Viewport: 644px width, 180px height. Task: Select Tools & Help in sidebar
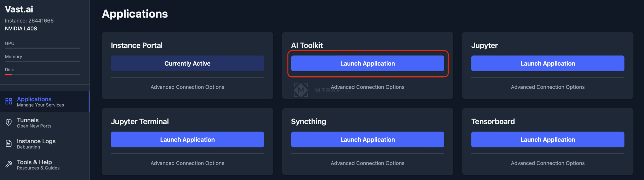click(34, 162)
